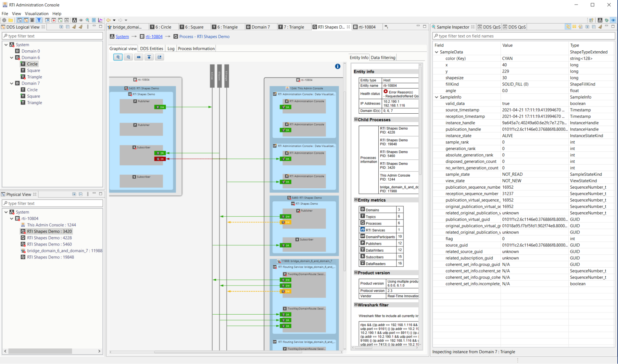Open the Visualization menu
618x364 pixels.
coord(37,14)
